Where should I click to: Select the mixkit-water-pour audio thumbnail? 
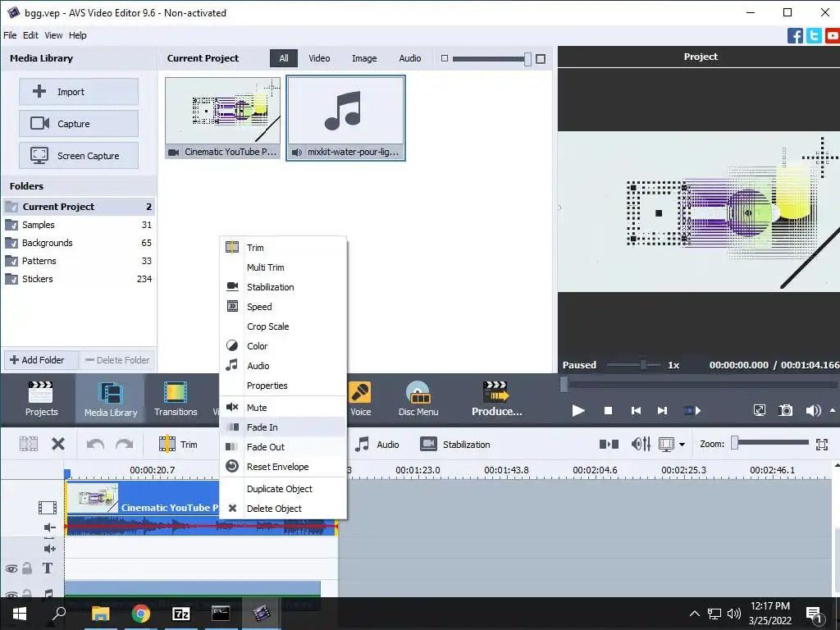tap(345, 118)
